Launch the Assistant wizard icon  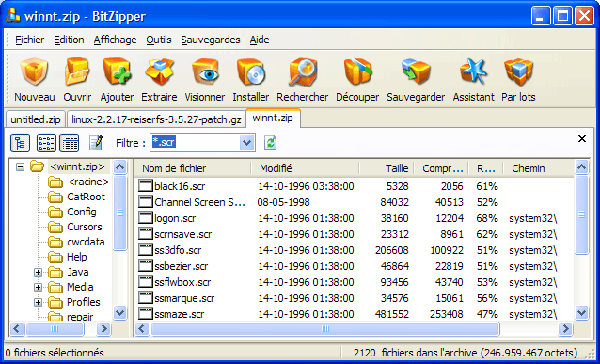[x=474, y=71]
